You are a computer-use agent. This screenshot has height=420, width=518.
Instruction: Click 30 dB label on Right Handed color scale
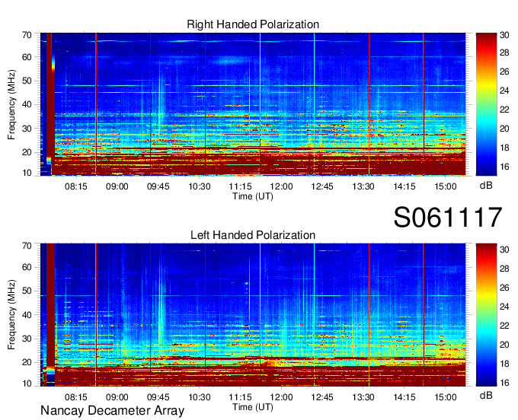(x=504, y=35)
